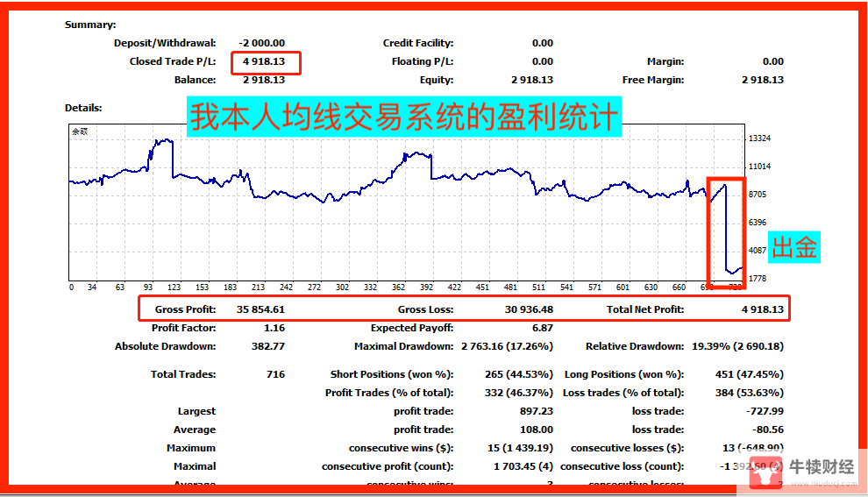
Task: Select the "Gross Loss:" label
Action: coord(426,309)
